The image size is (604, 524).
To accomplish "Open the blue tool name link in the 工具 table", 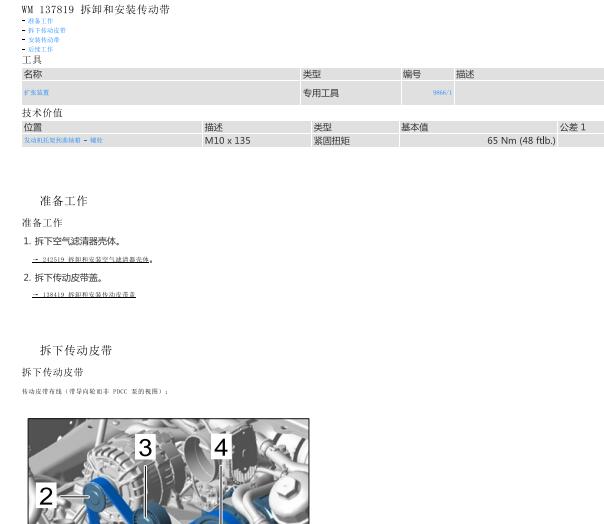I will 36,92.
